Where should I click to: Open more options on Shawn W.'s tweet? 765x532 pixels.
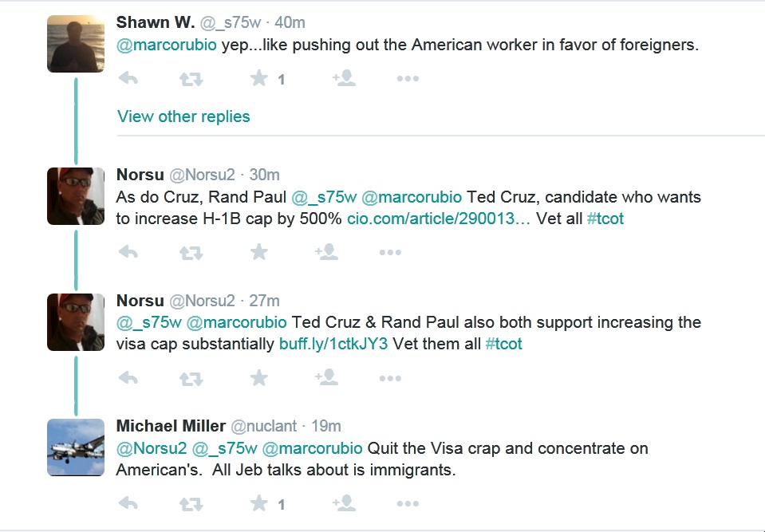[408, 78]
